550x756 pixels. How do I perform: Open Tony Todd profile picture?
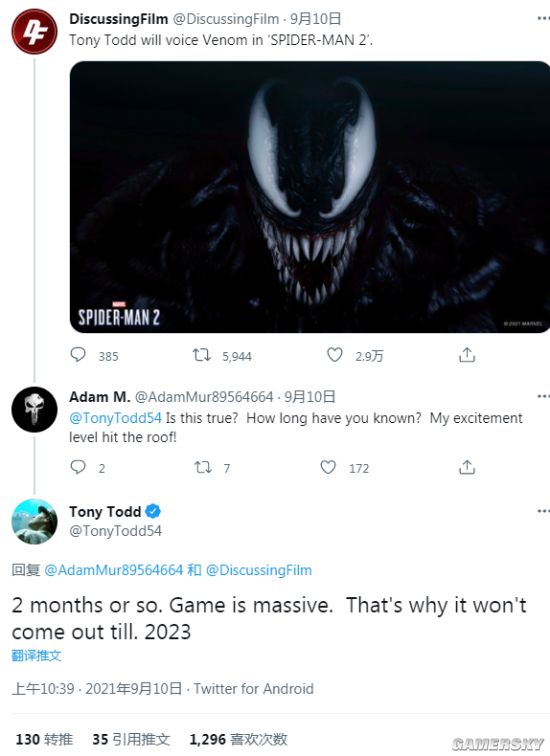click(34, 522)
